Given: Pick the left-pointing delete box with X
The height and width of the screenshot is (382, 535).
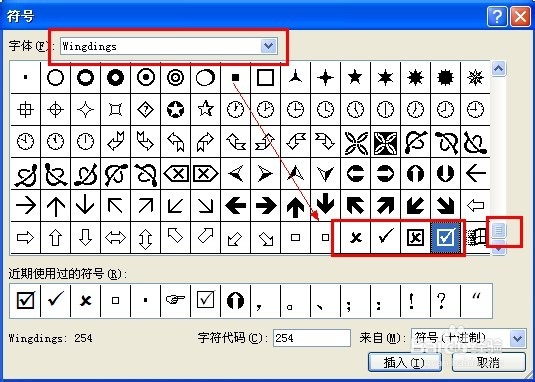Looking at the screenshot, I should (176, 174).
